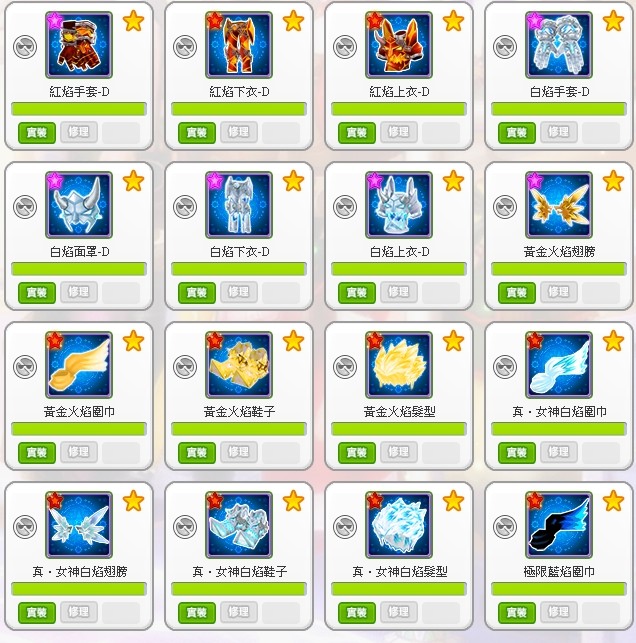636x643 pixels.
Task: Select the 白焰面罩-D mask icon
Action: coord(79,205)
